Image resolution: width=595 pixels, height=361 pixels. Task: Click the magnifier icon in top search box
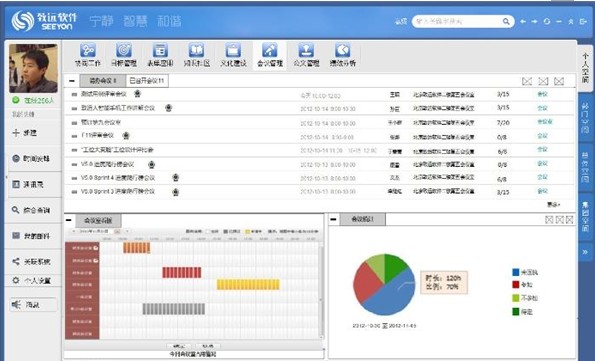[506, 21]
